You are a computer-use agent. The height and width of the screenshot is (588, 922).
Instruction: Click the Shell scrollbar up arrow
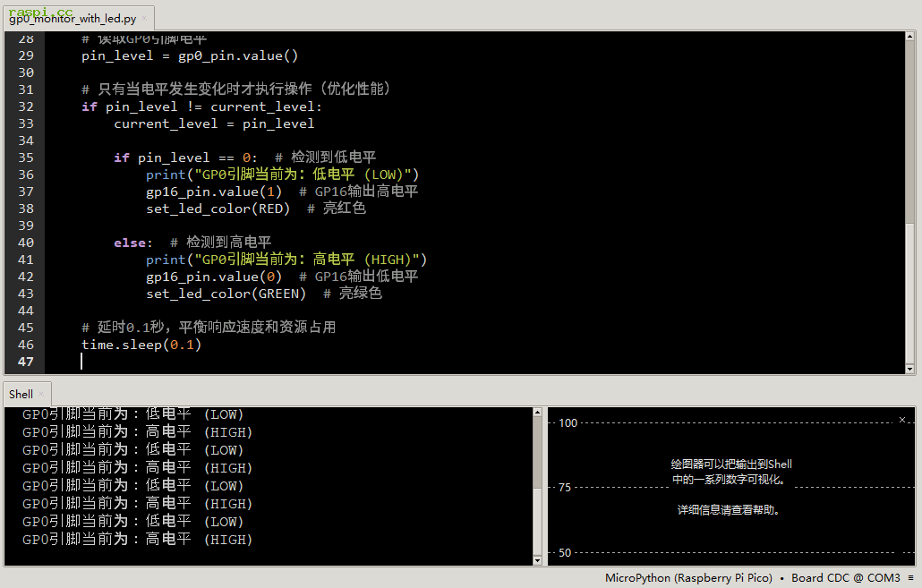click(x=538, y=413)
